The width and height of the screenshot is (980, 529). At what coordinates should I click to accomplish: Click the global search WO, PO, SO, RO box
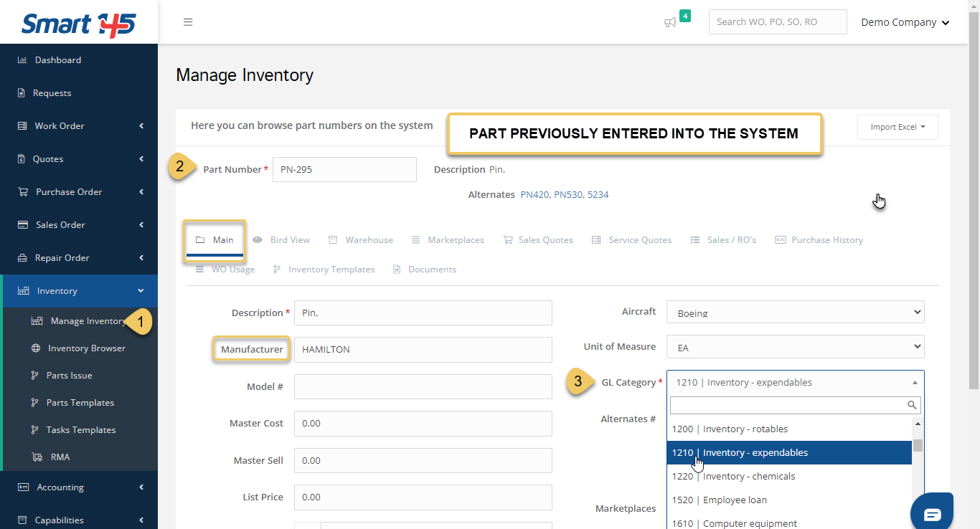point(778,22)
